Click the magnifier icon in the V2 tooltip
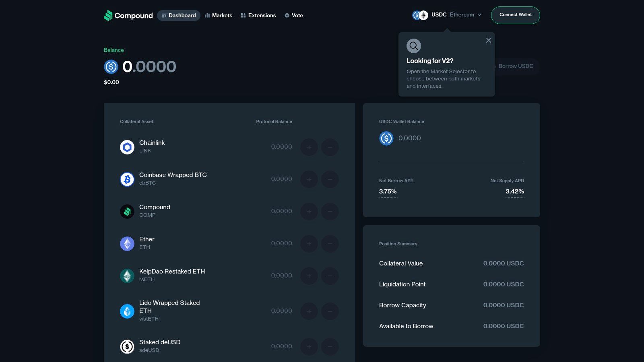Screen dimensions: 644x362 (x=414, y=45)
